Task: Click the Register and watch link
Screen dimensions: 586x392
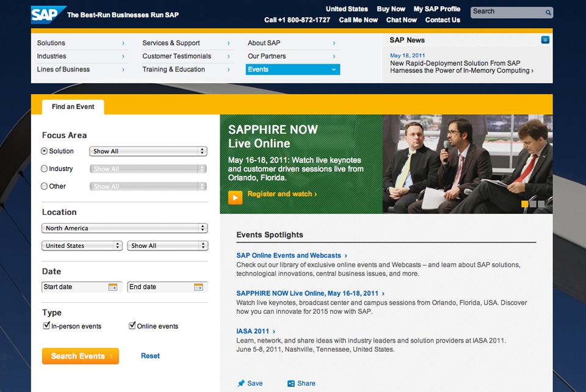Action: point(282,194)
